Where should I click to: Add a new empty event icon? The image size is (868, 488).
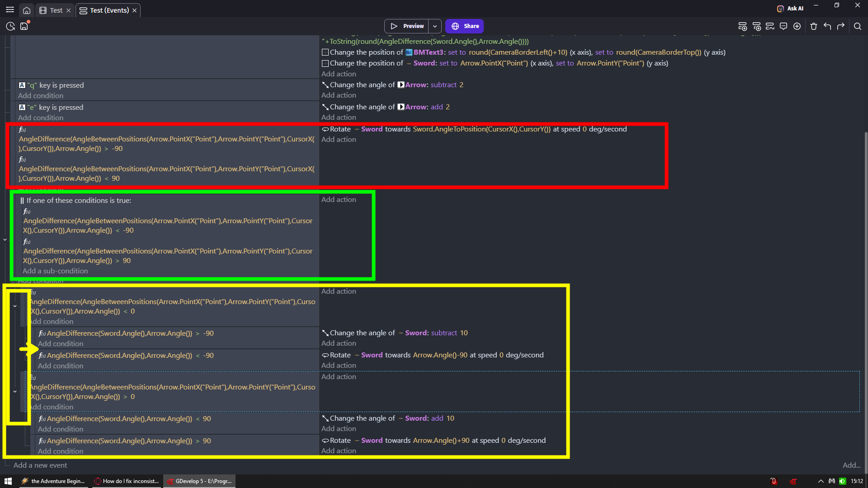742,26
